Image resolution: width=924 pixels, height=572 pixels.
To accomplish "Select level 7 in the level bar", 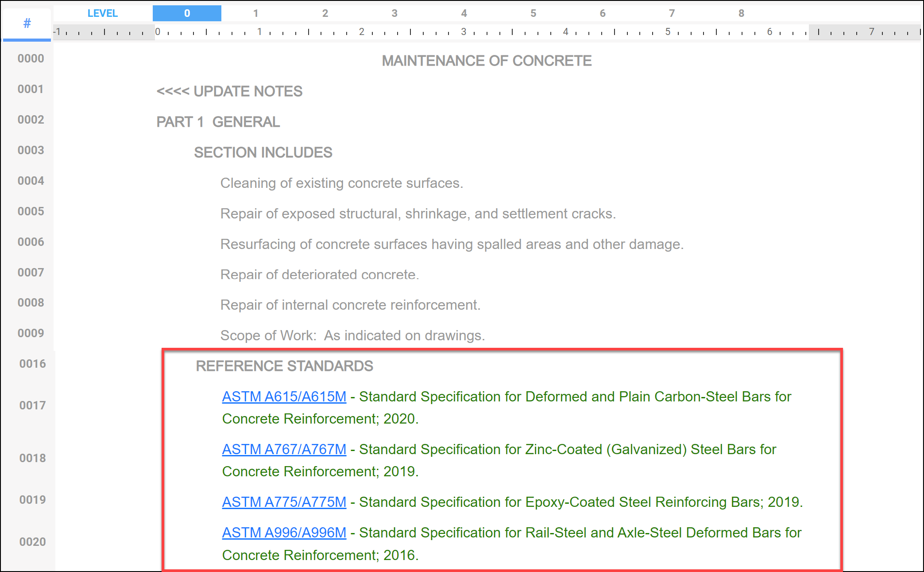I will pyautogui.click(x=672, y=13).
